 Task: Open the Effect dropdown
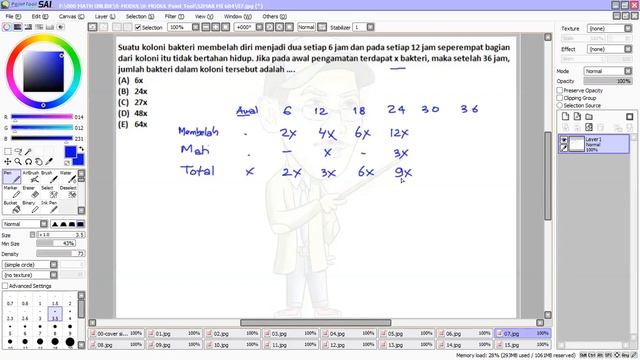tap(609, 49)
